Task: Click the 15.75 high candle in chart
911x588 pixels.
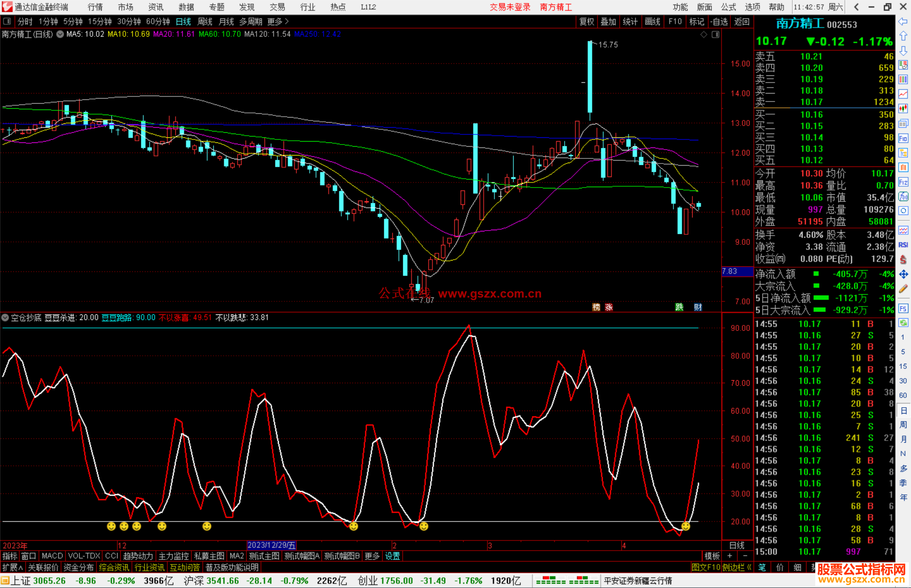Action: pyautogui.click(x=590, y=76)
